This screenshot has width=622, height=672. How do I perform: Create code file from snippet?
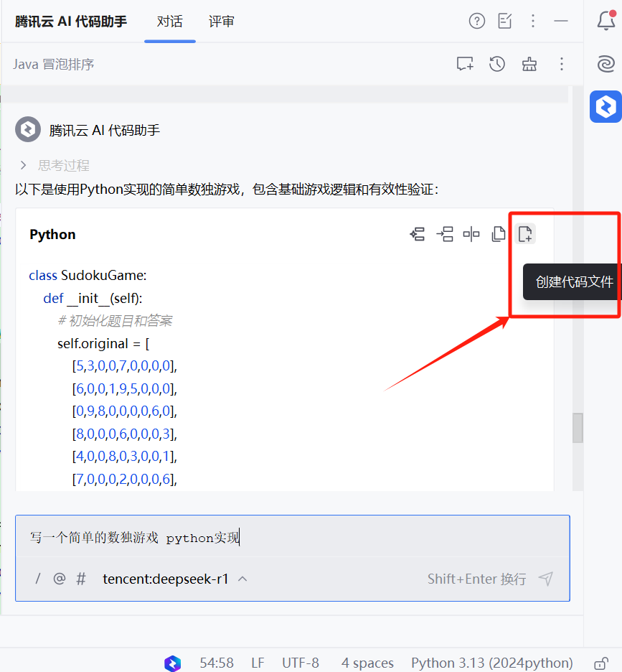(x=524, y=234)
